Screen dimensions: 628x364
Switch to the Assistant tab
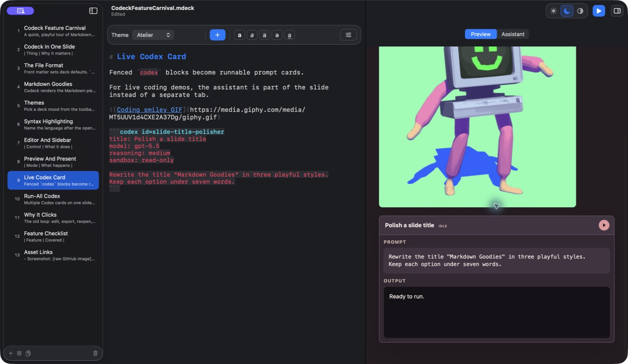point(513,34)
